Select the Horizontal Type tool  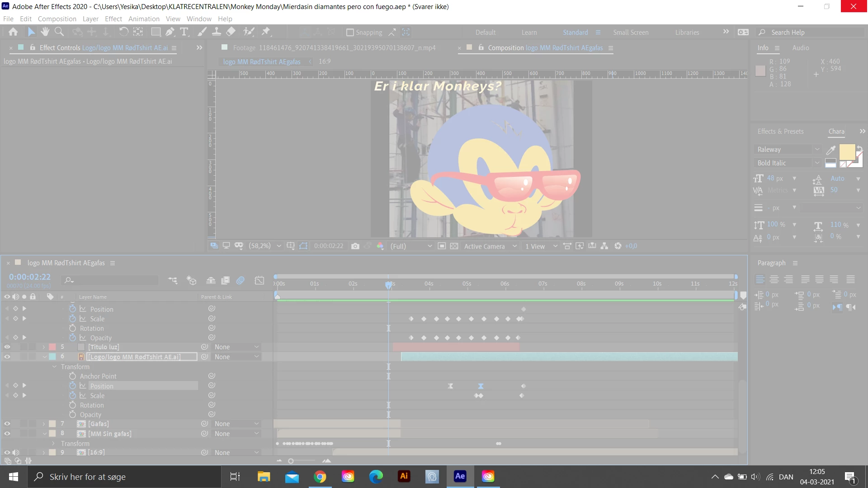[184, 32]
